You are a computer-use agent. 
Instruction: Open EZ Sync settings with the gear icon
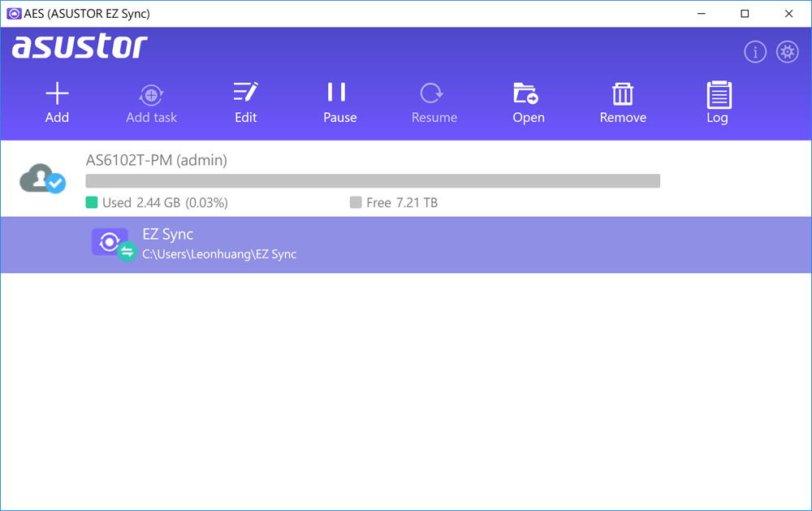pyautogui.click(x=786, y=51)
